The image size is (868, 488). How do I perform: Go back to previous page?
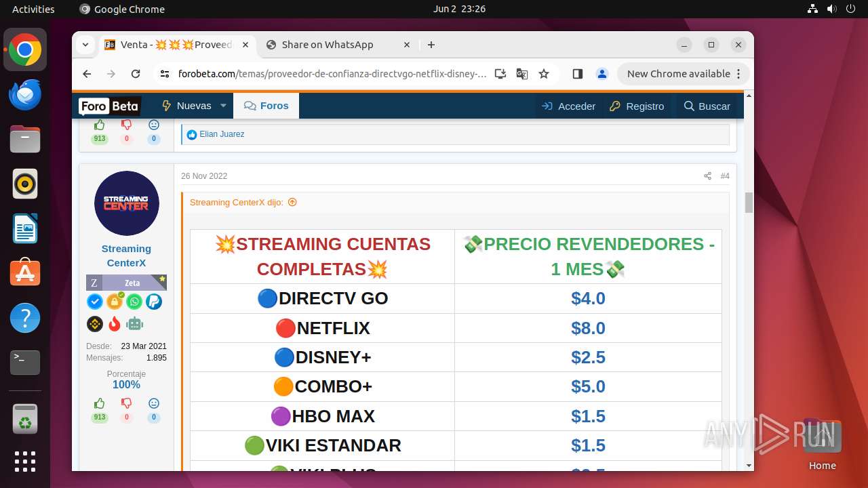coord(87,74)
